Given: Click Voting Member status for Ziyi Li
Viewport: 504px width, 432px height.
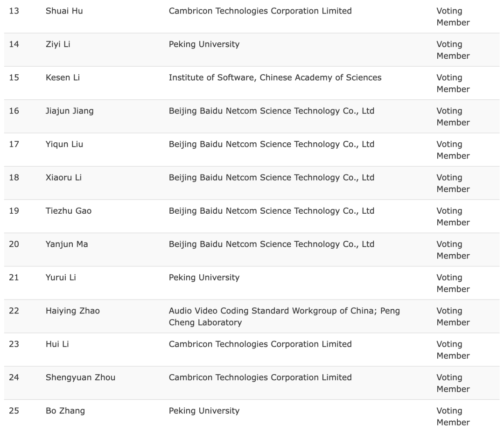Looking at the screenshot, I should [x=453, y=50].
